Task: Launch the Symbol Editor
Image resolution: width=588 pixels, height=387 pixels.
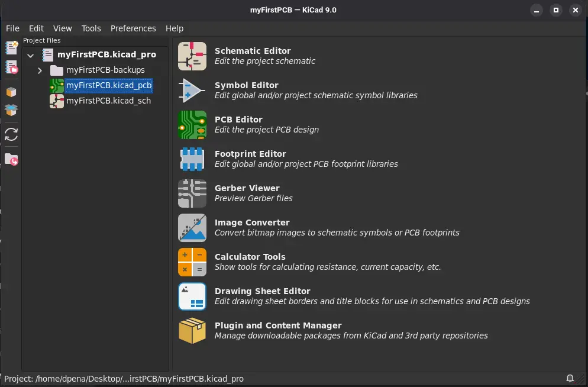Action: pyautogui.click(x=247, y=90)
